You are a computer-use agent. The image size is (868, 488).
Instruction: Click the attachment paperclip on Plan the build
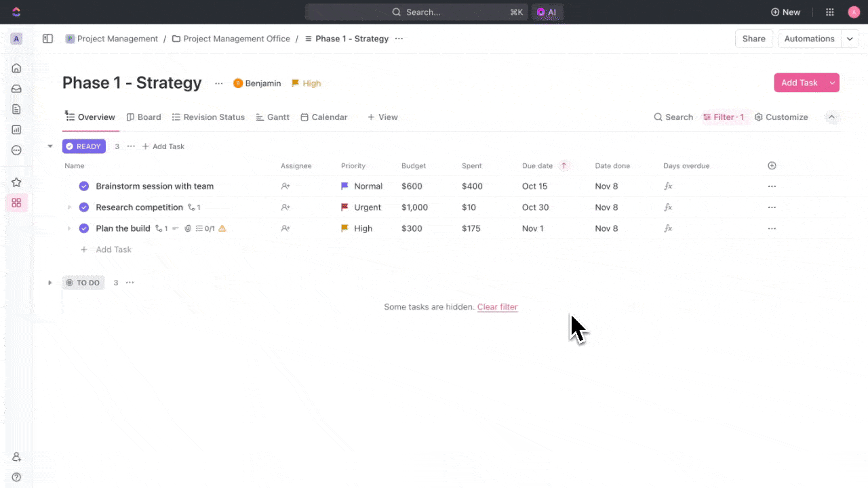coord(188,228)
